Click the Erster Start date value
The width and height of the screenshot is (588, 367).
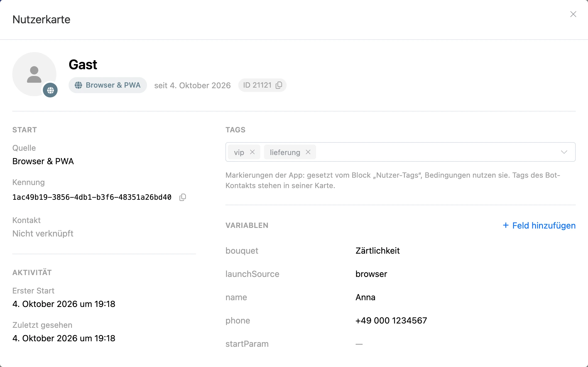64,304
